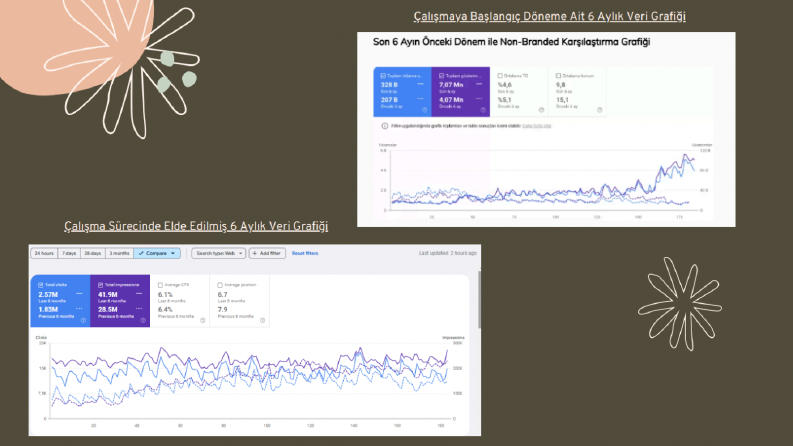Click the Add filter button
The height and width of the screenshot is (446, 793).
[x=267, y=253]
